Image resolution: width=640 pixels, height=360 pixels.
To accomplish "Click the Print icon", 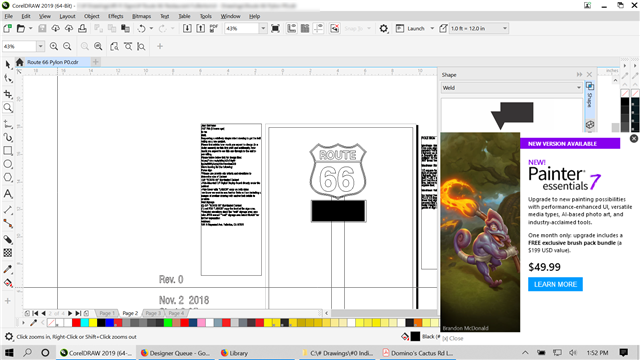I will coord(82,29).
